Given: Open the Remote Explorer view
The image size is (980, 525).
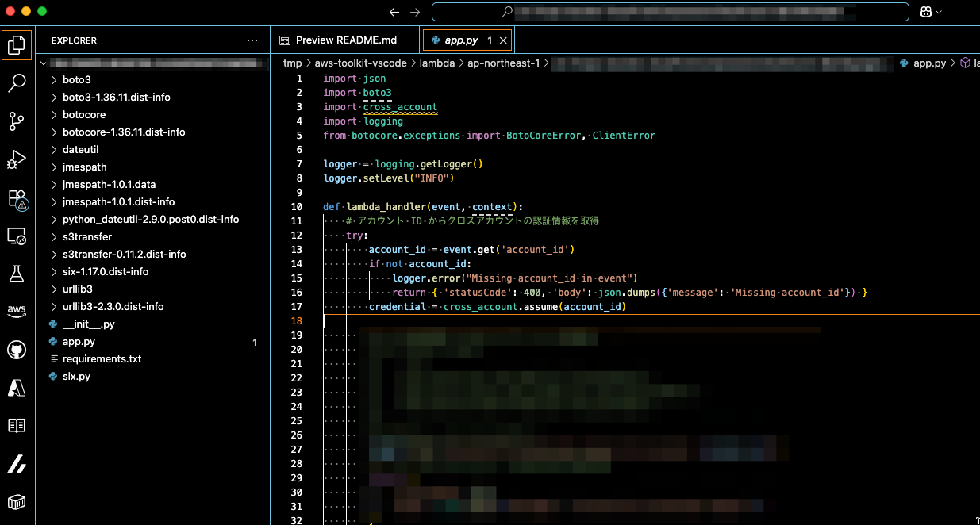Looking at the screenshot, I should 17,236.
